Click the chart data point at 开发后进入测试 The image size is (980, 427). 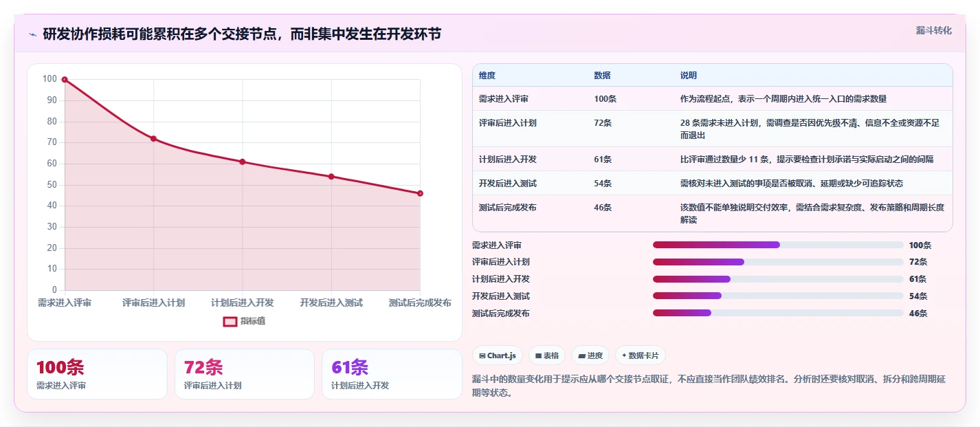(331, 177)
